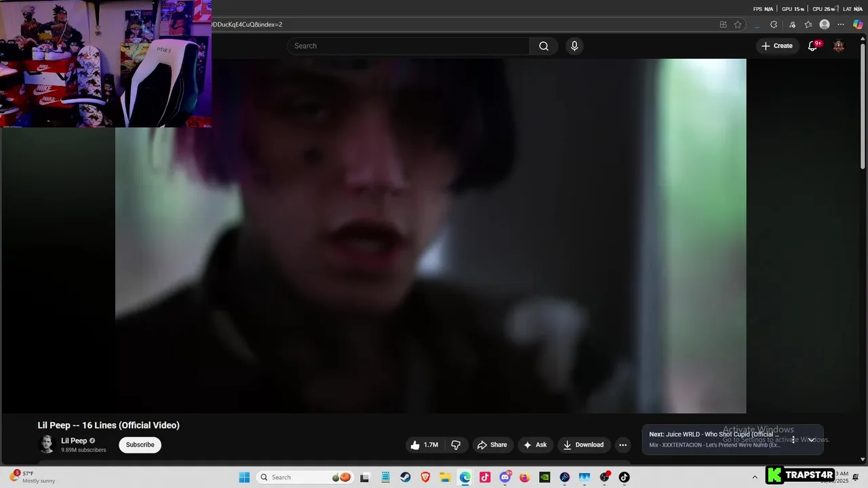868x488 pixels.
Task: Open more actions ellipsis beside Download
Action: [623, 445]
